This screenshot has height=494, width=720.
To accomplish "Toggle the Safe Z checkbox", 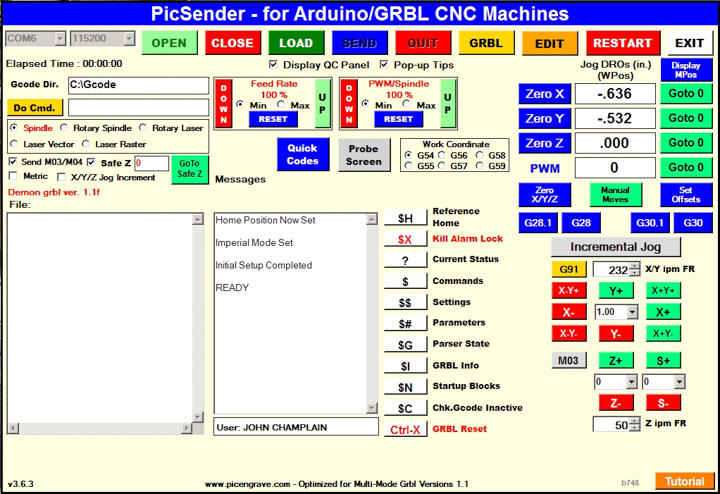I will click(x=91, y=162).
